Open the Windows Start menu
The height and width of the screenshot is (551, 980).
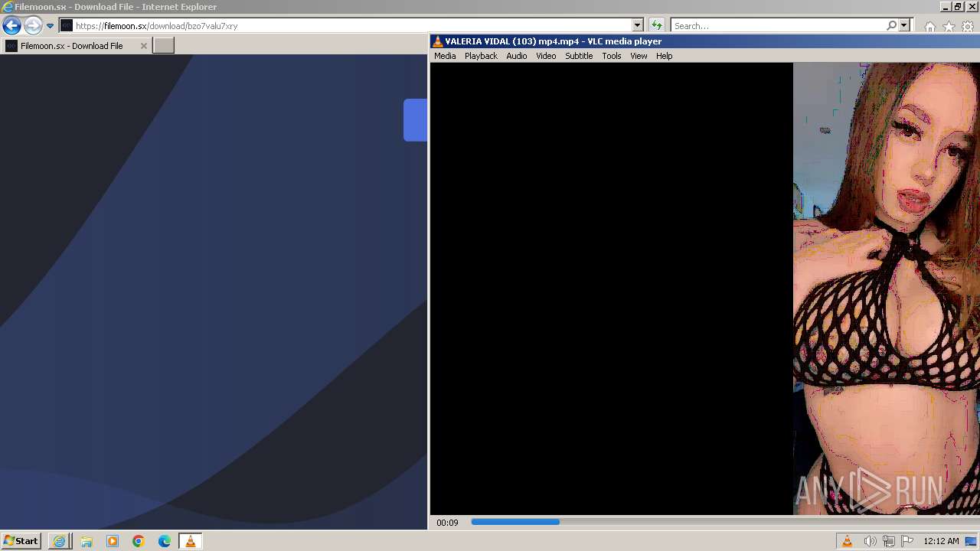tap(21, 541)
